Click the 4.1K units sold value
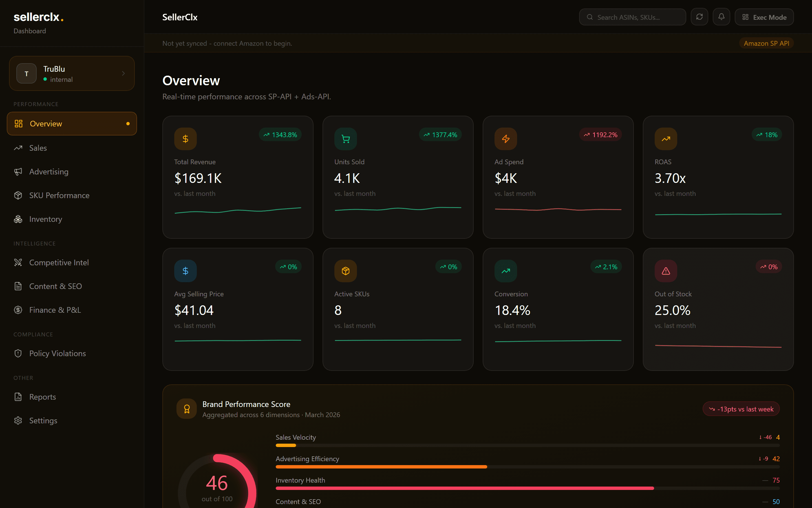This screenshot has width=812, height=508. 347,178
